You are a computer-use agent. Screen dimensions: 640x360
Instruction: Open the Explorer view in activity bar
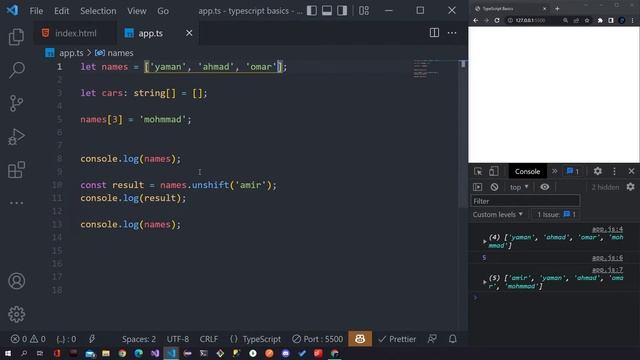pos(16,37)
